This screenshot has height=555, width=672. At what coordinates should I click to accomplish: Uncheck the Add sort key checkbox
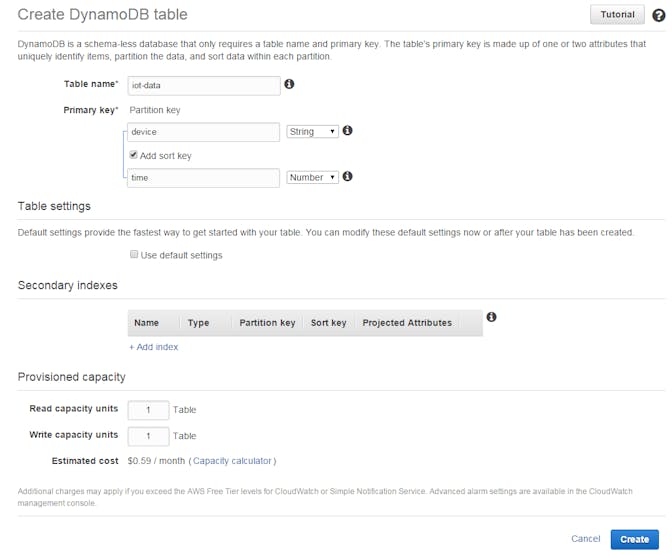coord(133,155)
